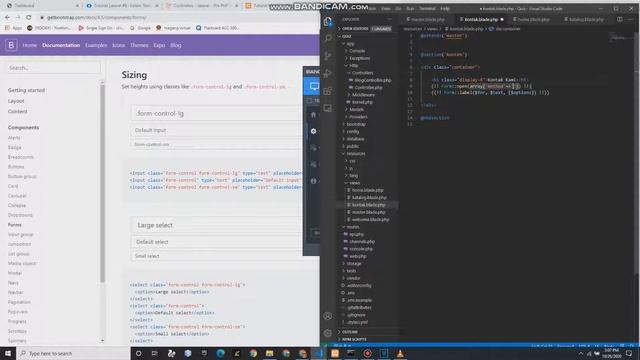Open the Edge browser taskbar icon
This screenshot has width=640, height=360.
pos(220,353)
